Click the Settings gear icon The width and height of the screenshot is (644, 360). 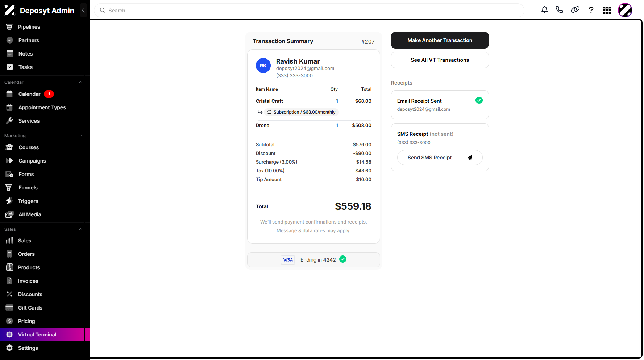pyautogui.click(x=9, y=348)
